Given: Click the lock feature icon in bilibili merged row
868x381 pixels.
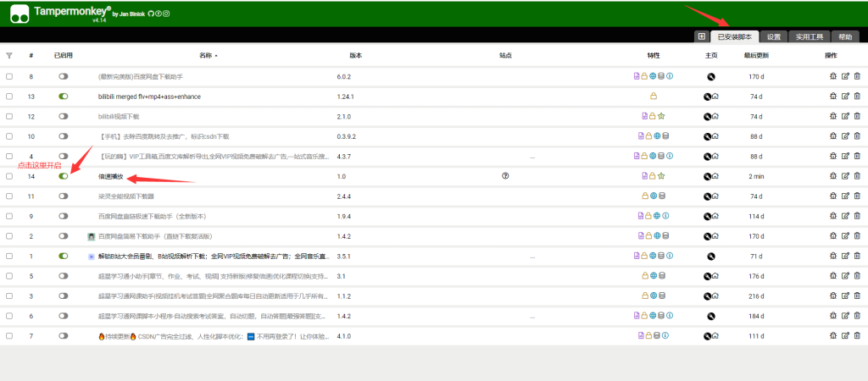Looking at the screenshot, I should [x=654, y=97].
